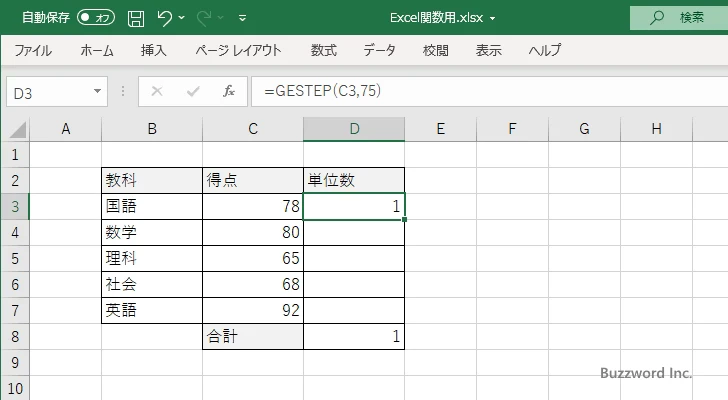The height and width of the screenshot is (400, 728).
Task: Click cell containing 理科
Action: click(152, 258)
